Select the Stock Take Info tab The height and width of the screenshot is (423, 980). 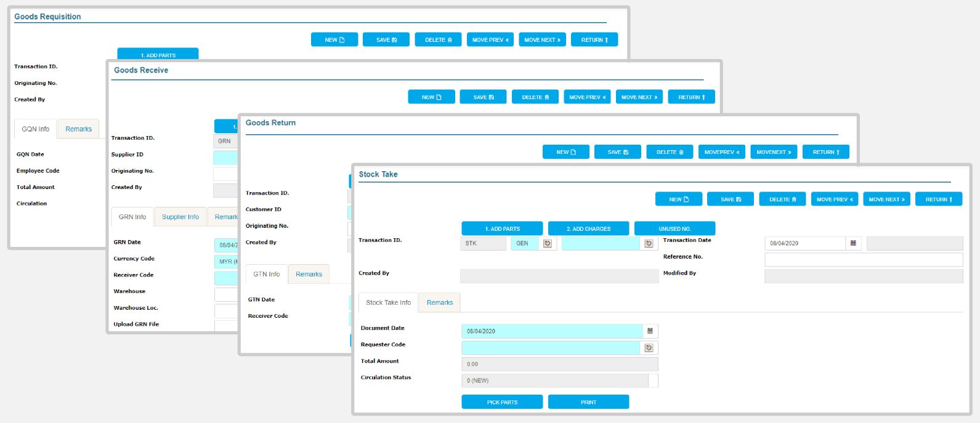(388, 303)
